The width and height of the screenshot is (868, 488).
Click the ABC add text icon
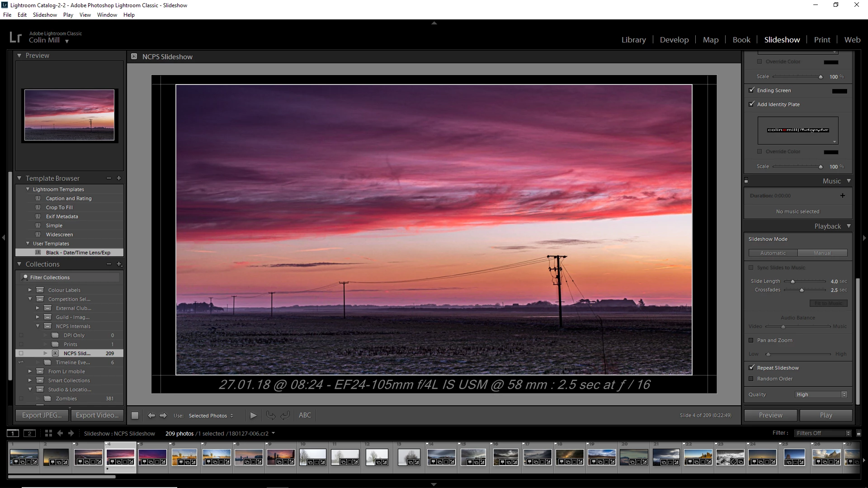click(x=305, y=415)
